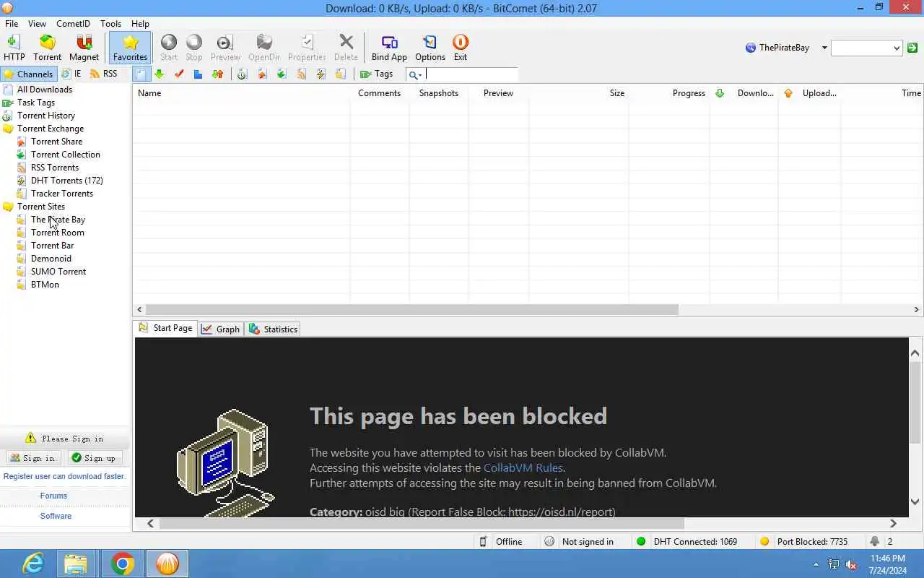
Task: Open DHT Torrents (172) item
Action: pyautogui.click(x=67, y=181)
